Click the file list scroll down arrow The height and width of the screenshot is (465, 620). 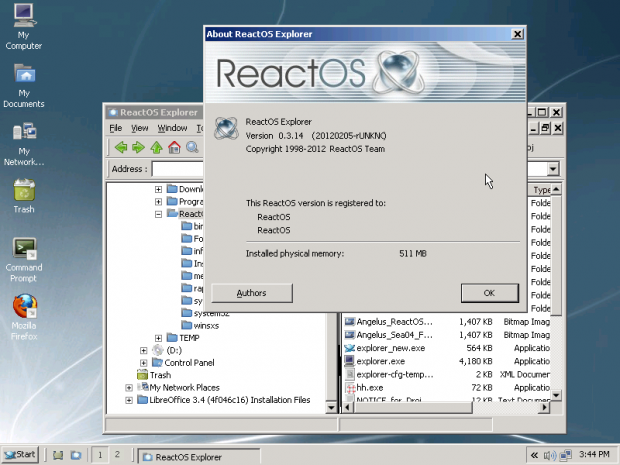pyautogui.click(x=556, y=395)
